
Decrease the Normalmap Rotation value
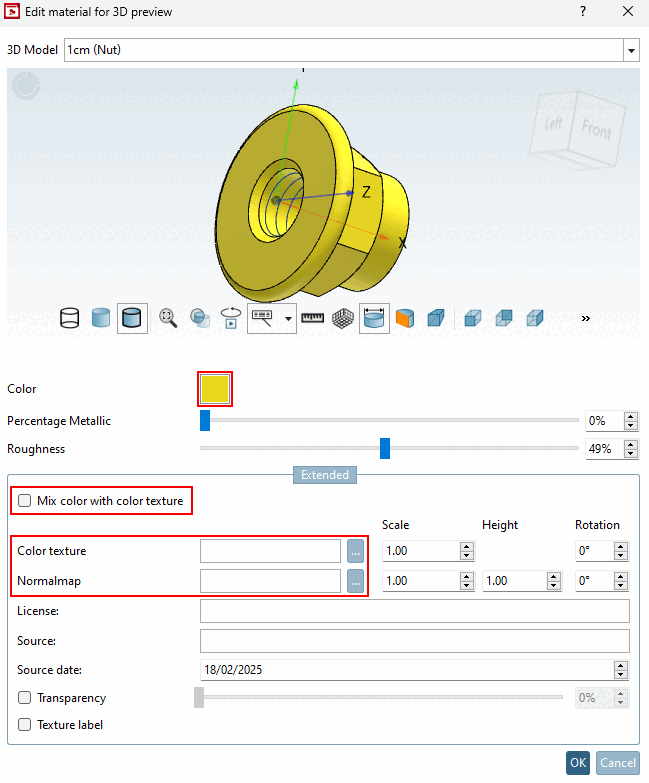tap(621, 585)
